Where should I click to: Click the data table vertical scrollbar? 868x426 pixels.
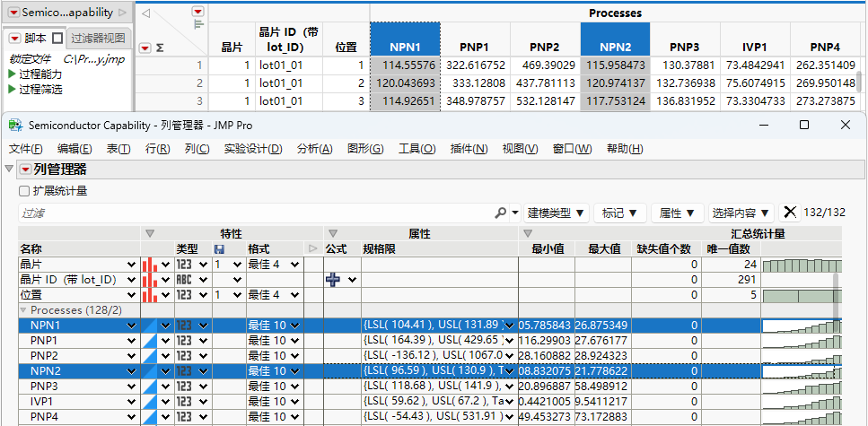859,81
